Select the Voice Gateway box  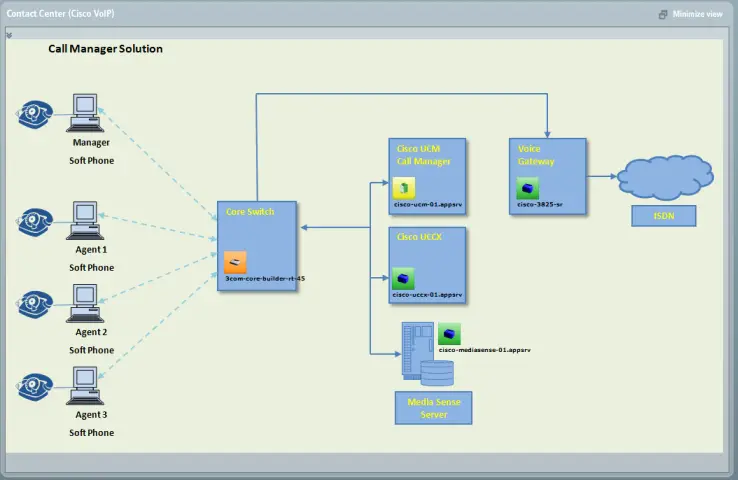coord(548,176)
